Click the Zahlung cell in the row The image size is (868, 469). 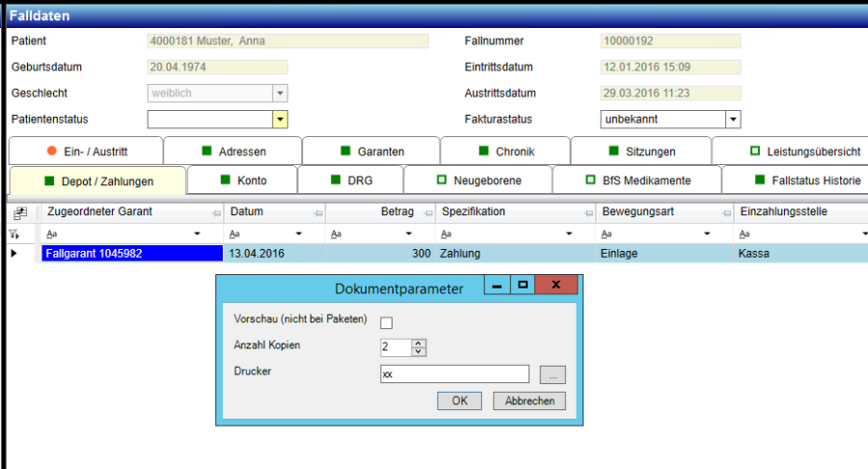click(516, 254)
